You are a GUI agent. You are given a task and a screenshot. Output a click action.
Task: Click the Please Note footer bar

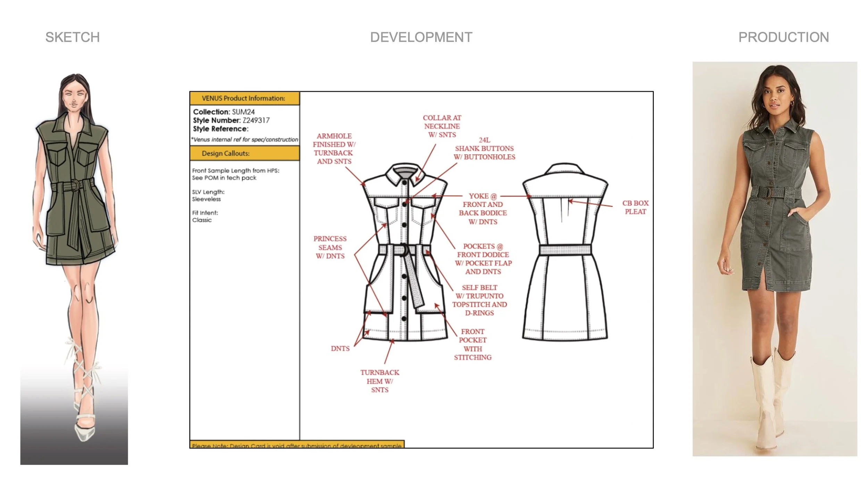pos(297,445)
